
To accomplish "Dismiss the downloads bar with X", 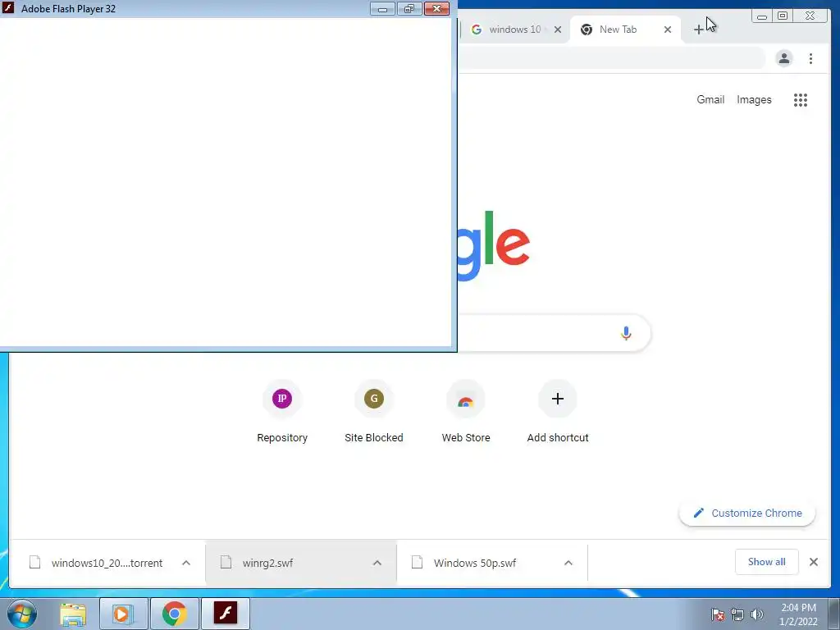I will tap(813, 562).
